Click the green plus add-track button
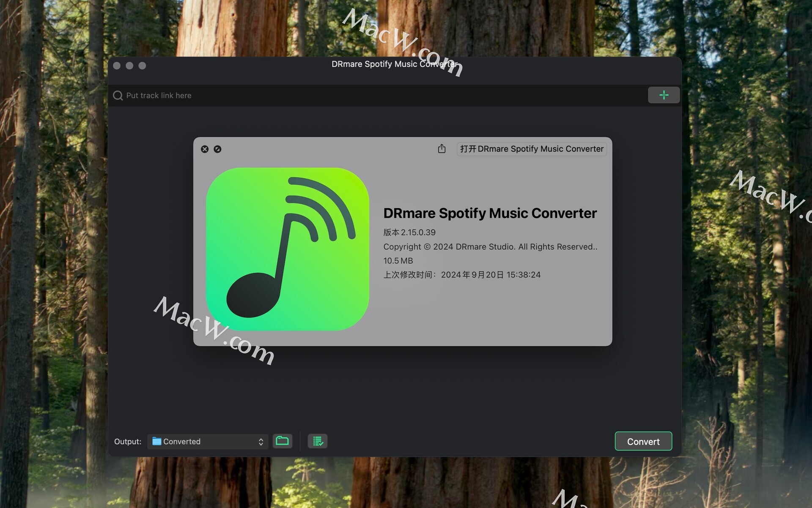The height and width of the screenshot is (508, 812). click(x=664, y=95)
